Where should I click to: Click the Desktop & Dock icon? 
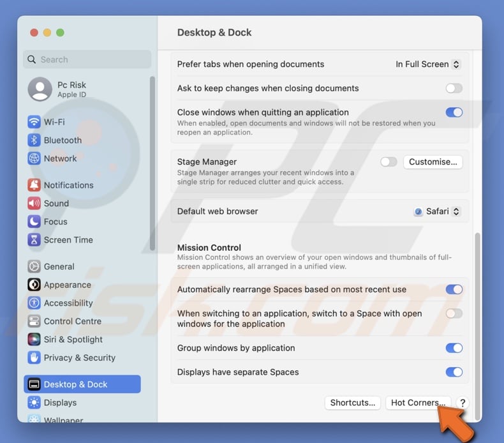pyautogui.click(x=34, y=384)
